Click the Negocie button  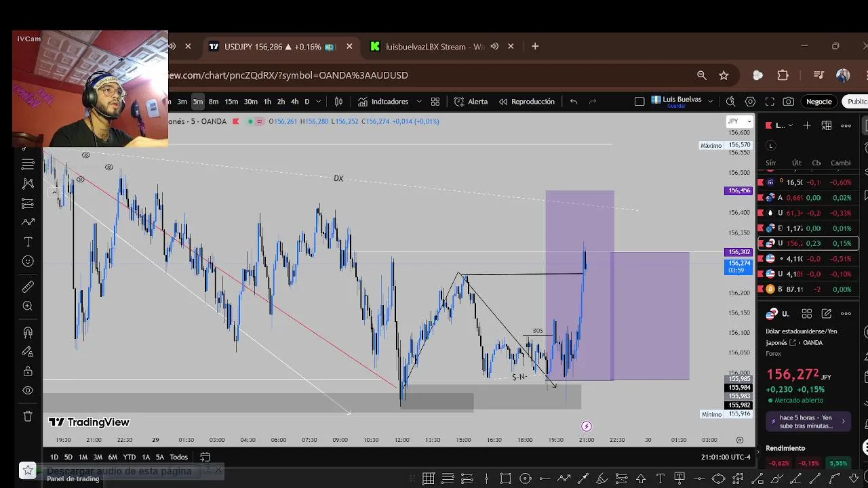(x=818, y=102)
